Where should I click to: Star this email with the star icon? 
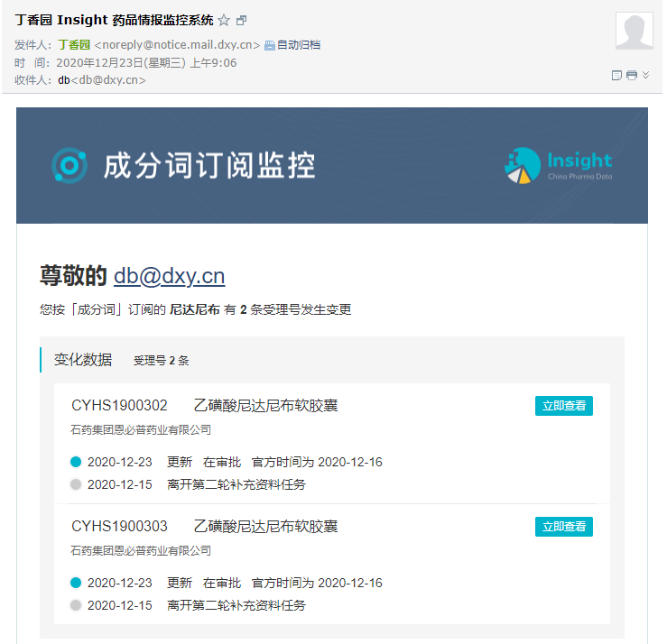click(224, 20)
